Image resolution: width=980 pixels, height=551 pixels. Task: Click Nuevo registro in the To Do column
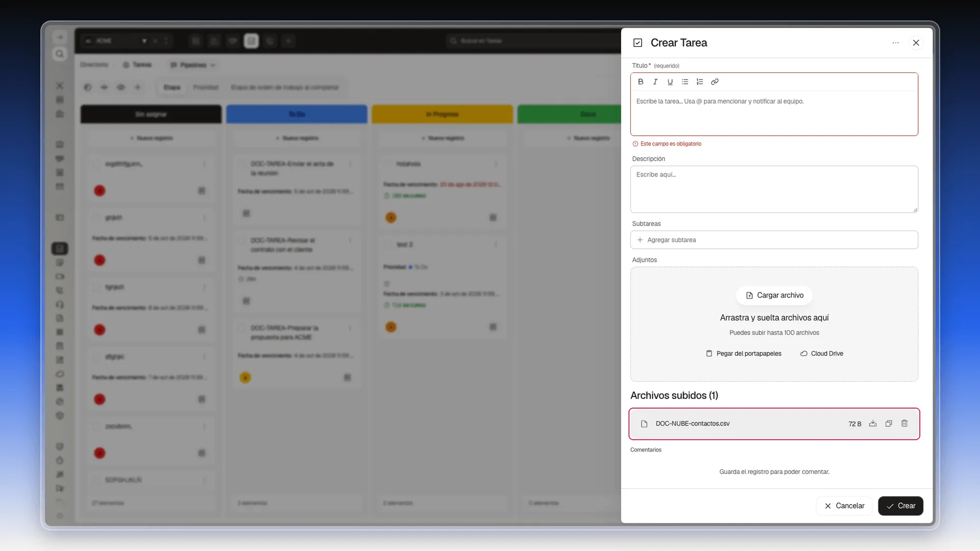click(x=297, y=138)
